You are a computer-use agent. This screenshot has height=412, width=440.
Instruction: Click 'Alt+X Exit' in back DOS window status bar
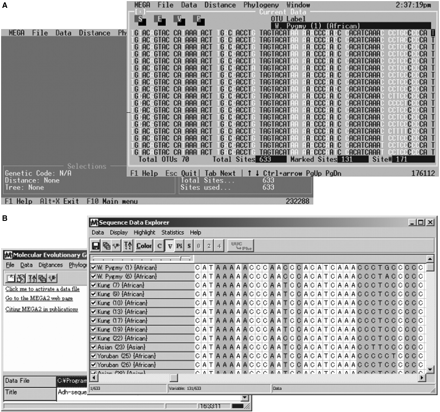point(59,201)
